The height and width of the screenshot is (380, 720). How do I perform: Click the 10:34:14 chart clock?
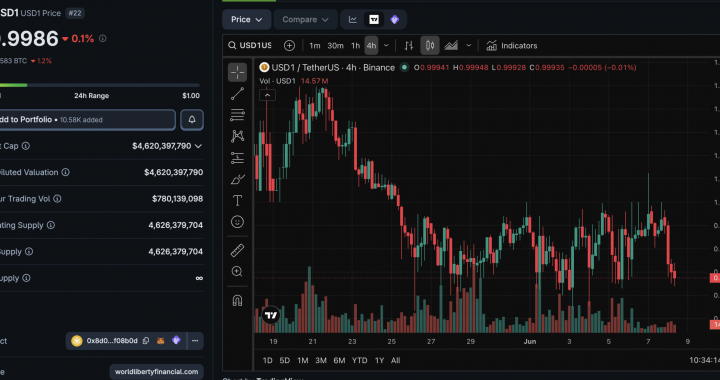[705, 360]
